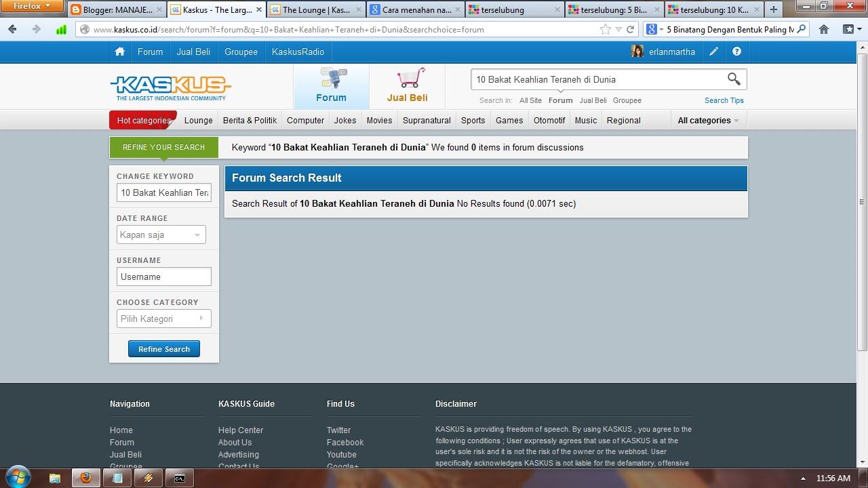This screenshot has width=868, height=488.
Task: Click the green signal bars toolbar icon
Action: [x=61, y=29]
